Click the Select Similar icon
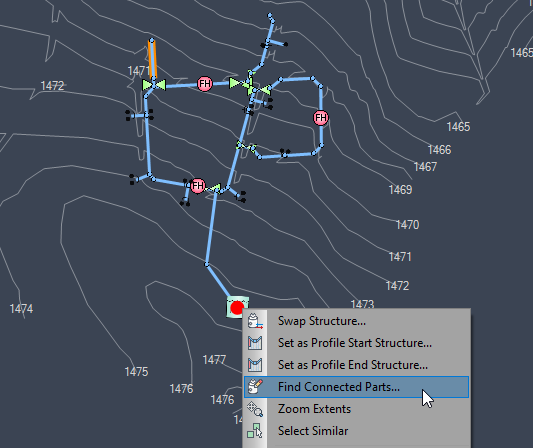This screenshot has height=448, width=533. [255, 431]
